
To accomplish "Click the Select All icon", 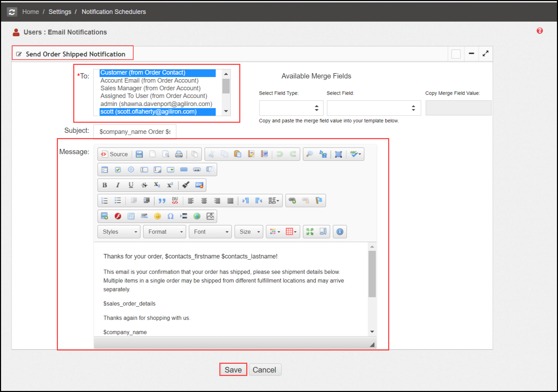I will click(x=338, y=154).
